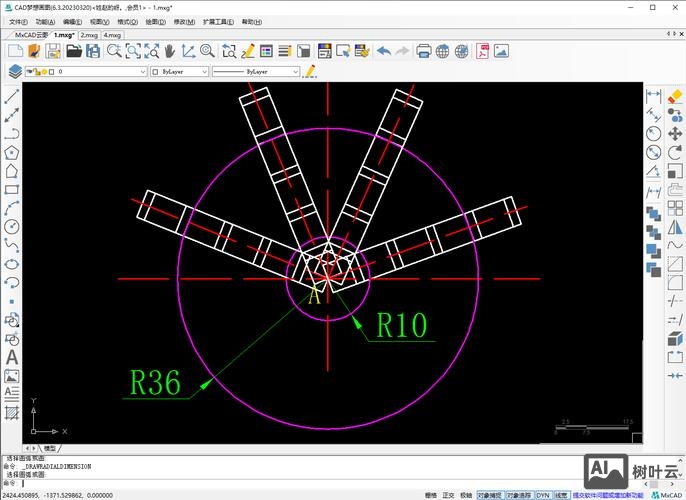Select the Line drawing tool
This screenshot has height=500, width=686.
[x=12, y=97]
